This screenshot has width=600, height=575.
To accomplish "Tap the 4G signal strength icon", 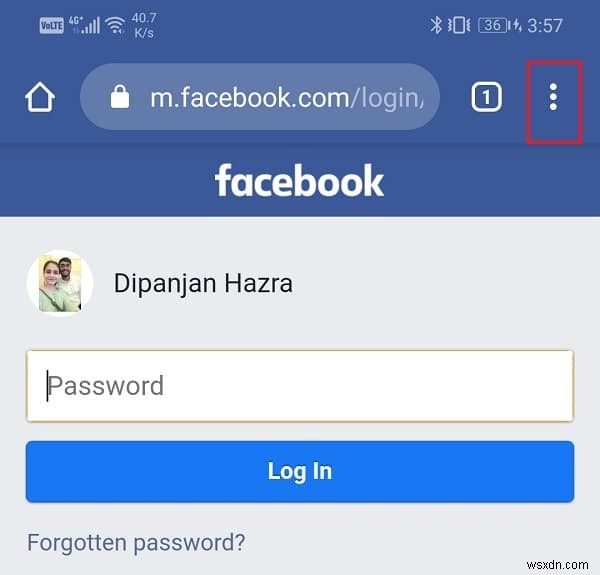I will click(84, 25).
